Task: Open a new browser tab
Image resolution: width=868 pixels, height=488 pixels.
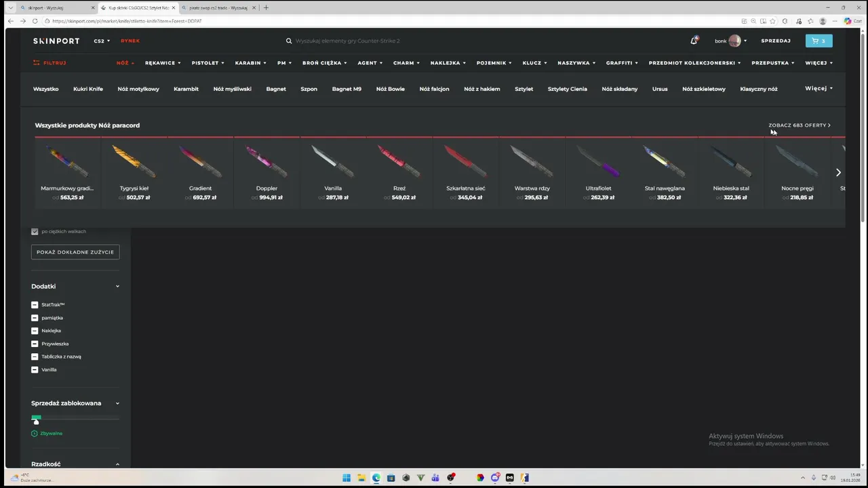Action: point(266,7)
